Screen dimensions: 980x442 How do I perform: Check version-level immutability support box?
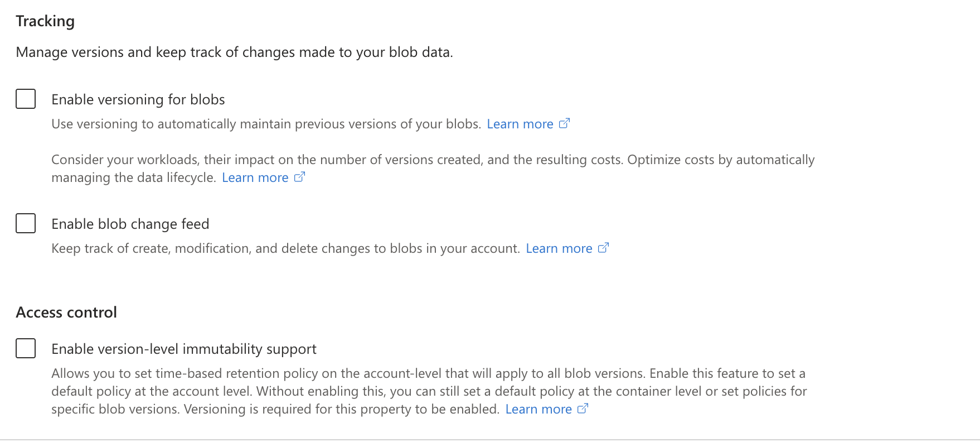click(26, 348)
